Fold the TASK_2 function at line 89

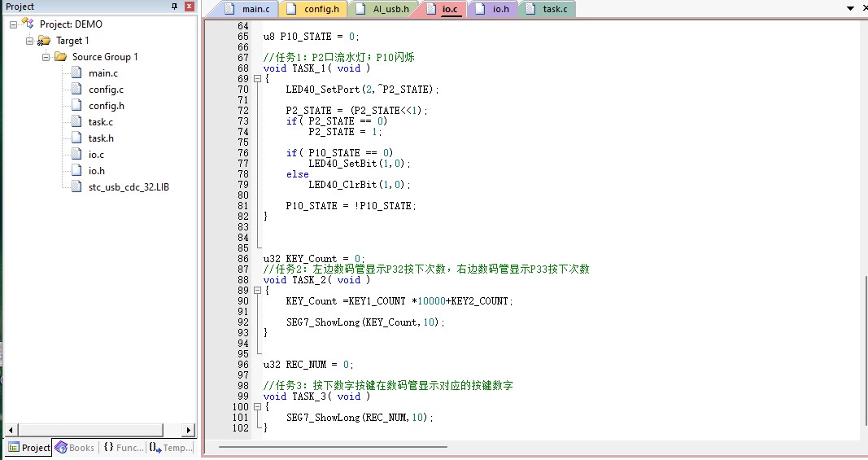click(257, 291)
